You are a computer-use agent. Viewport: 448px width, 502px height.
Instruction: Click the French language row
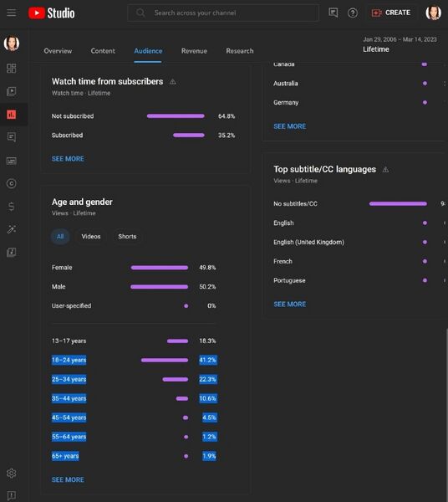tap(358, 261)
